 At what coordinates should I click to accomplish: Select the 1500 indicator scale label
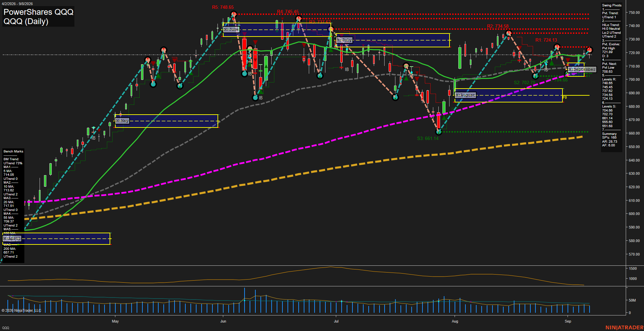633,268
